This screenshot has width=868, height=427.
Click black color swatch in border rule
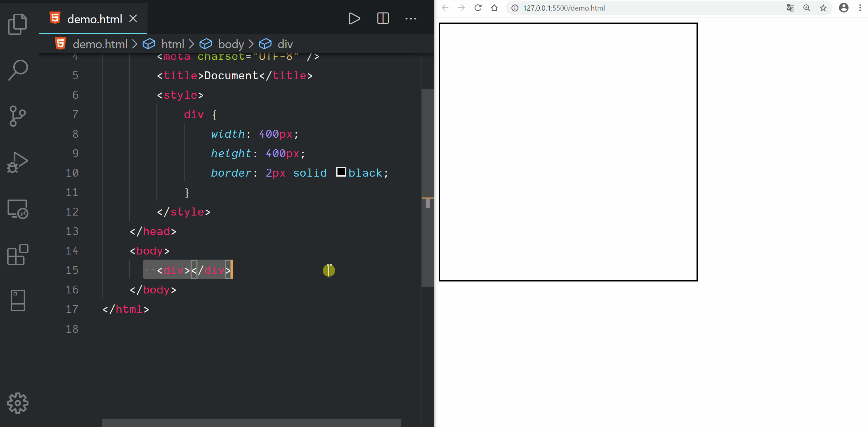[341, 172]
